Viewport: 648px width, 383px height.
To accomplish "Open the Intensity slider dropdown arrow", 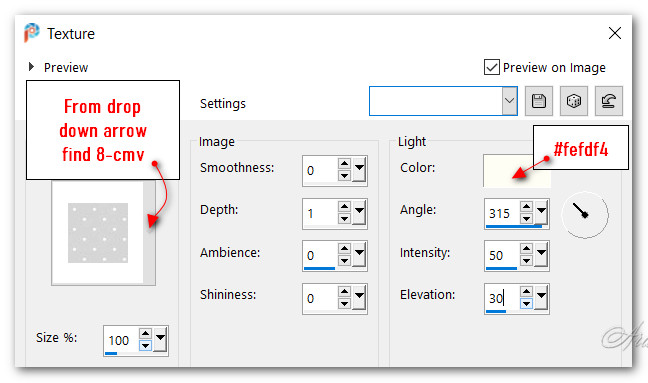I will click(541, 254).
